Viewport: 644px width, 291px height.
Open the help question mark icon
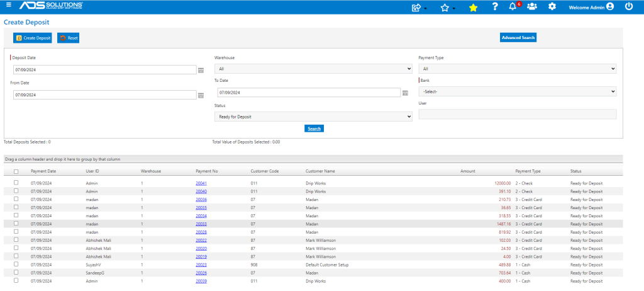click(x=495, y=6)
